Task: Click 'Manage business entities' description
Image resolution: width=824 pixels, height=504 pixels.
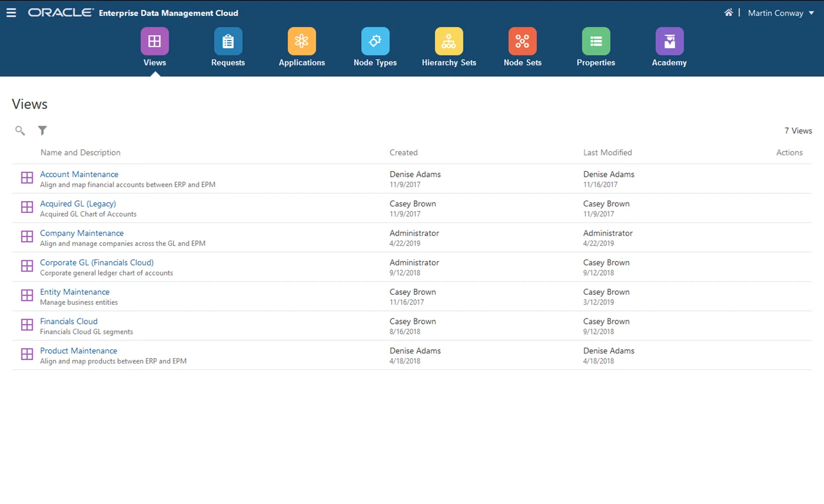Action: point(79,303)
